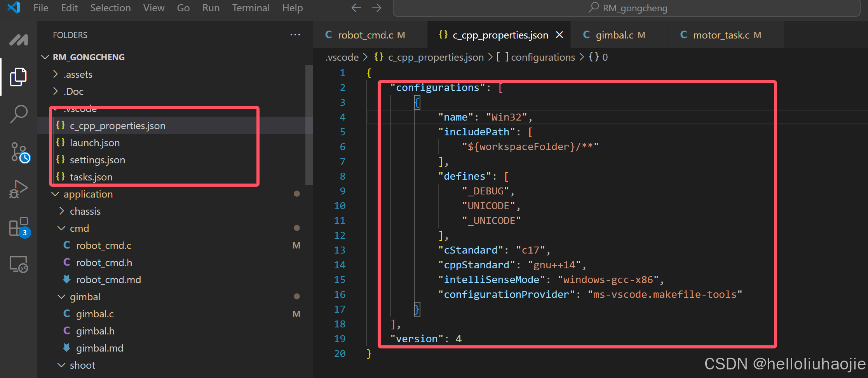Select the configurations breadcrumb
The image size is (868, 378).
(x=543, y=57)
